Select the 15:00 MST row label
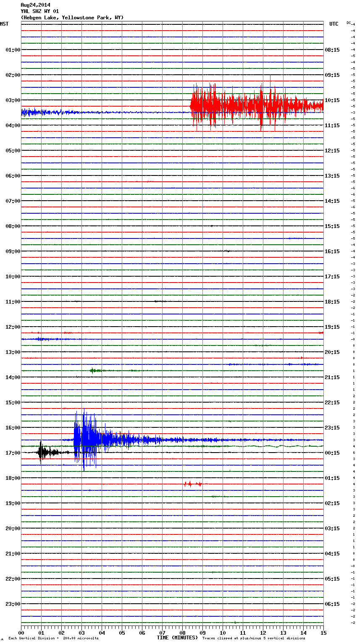 [13, 403]
